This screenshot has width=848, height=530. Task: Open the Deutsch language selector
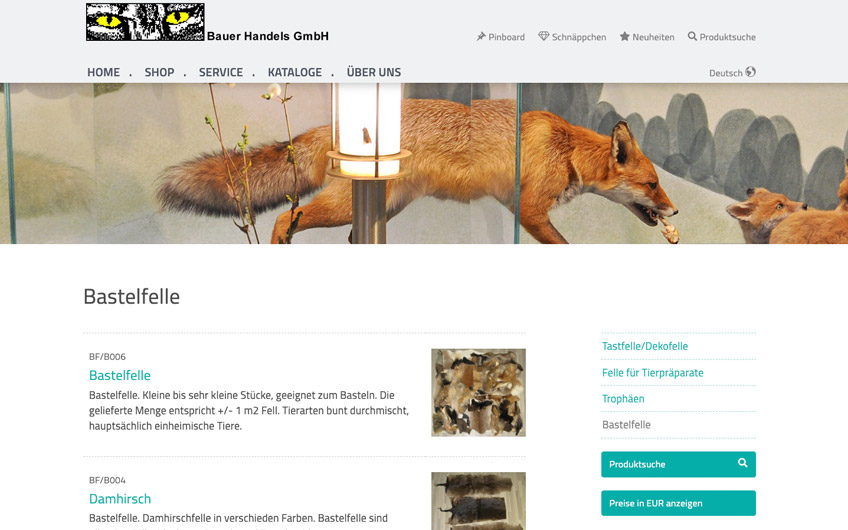coord(732,72)
